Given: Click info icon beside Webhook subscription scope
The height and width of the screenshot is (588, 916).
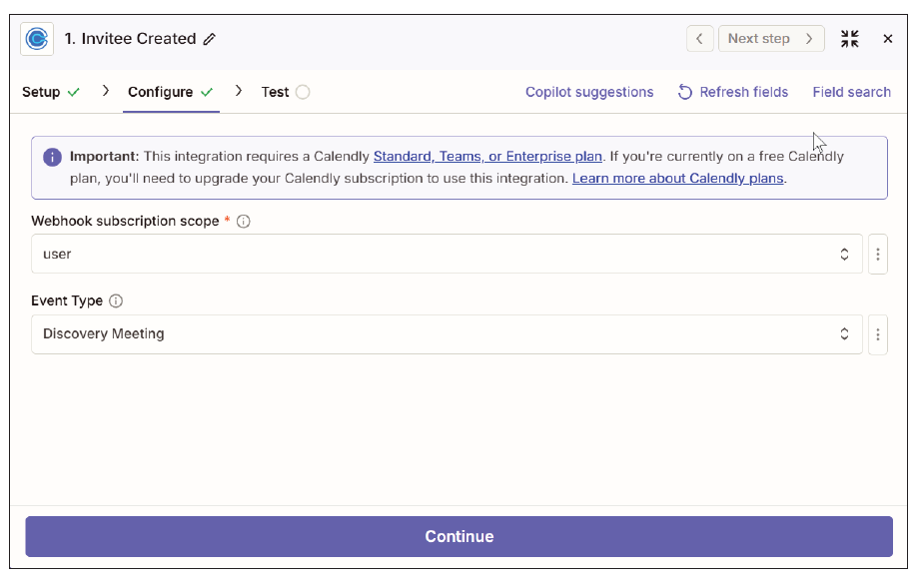Looking at the screenshot, I should (x=243, y=222).
